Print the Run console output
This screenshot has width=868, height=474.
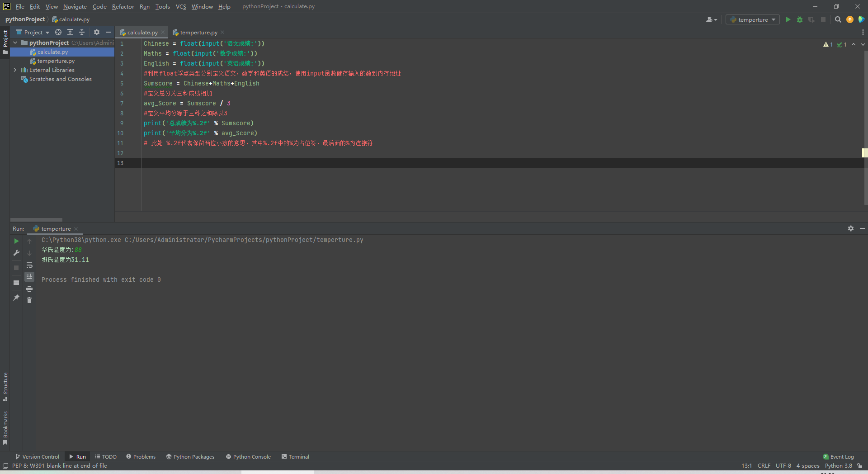tap(29, 289)
